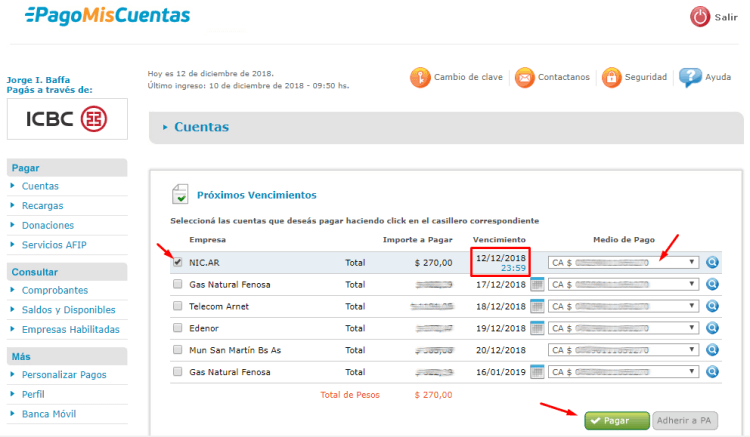Viewport: 750px width, 437px height.
Task: Click the Seguridad link text
Action: coord(645,77)
